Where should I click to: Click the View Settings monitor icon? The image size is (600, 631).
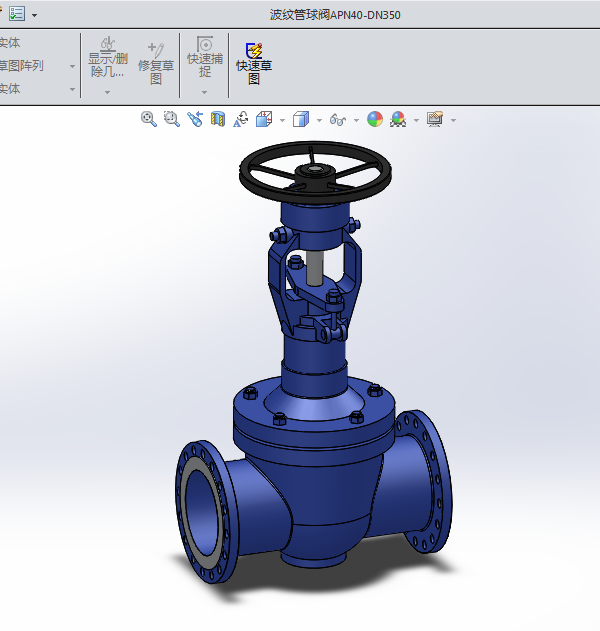click(435, 119)
